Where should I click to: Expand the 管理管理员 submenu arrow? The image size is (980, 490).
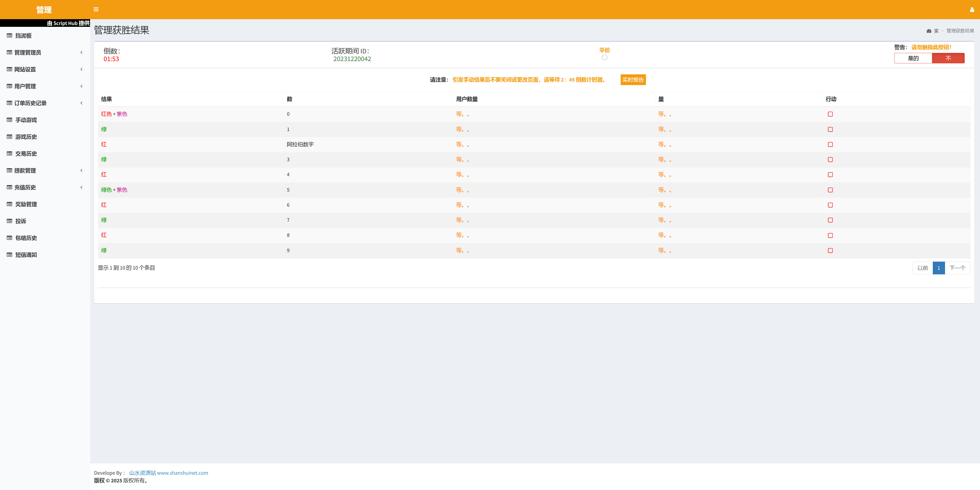click(x=81, y=53)
